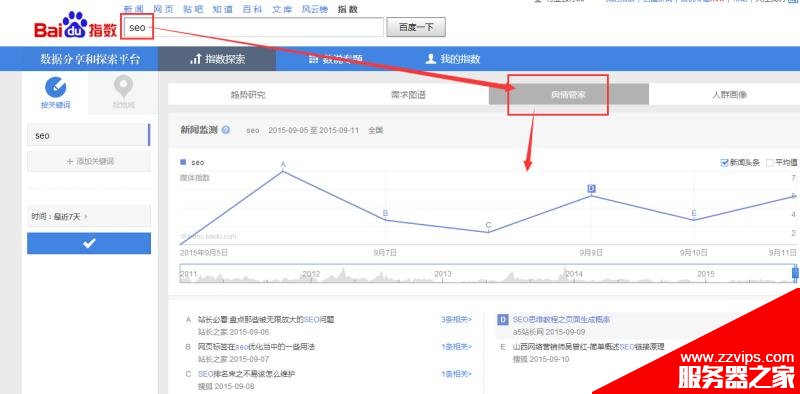The width and height of the screenshot is (800, 394).
Task: Open the 百科 link in top navigation
Action: [252, 9]
